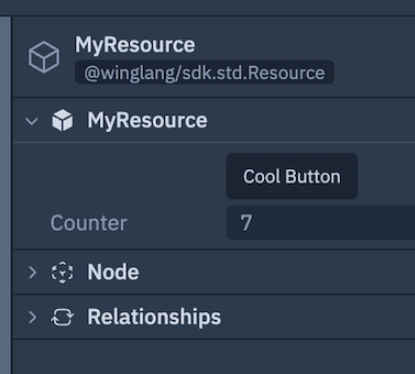This screenshot has height=374, width=415.
Task: Click the blank space to the right of the Node label
Action: coord(277,272)
